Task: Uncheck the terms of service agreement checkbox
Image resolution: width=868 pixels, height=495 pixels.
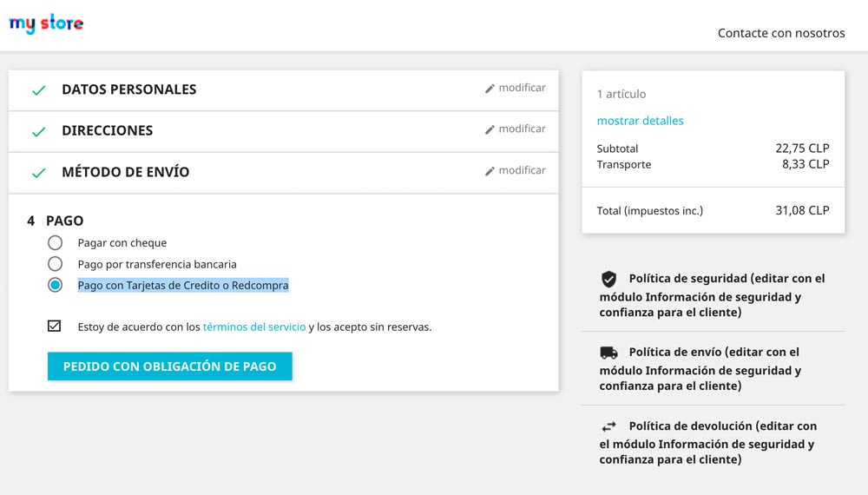Action: [x=54, y=327]
